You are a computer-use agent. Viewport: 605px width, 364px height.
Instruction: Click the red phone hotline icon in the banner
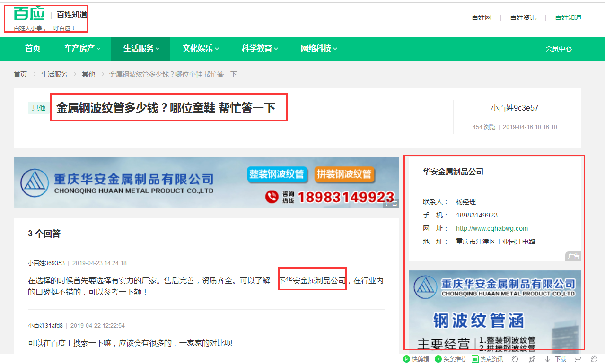[x=272, y=197]
